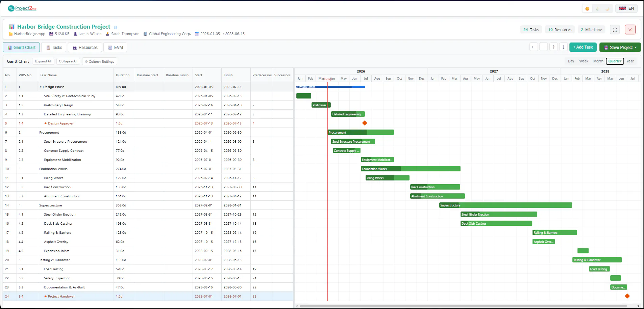Select the Testing & Handover row
This screenshot has width=644, height=309.
[x=148, y=260]
